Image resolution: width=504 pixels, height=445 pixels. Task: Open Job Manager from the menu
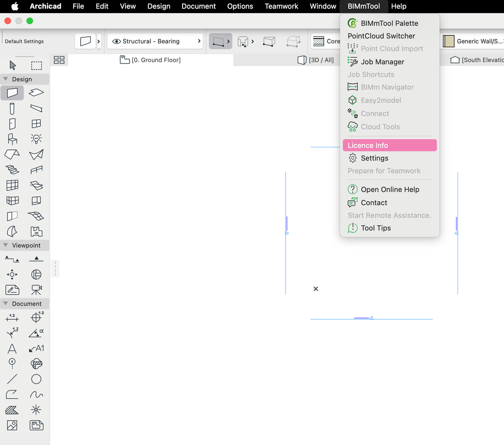tap(389, 62)
